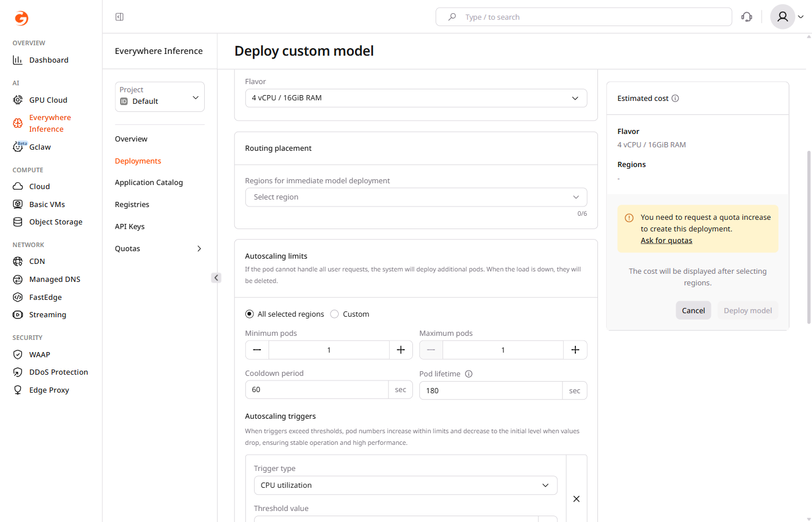Open Dashboard in the main sidebar

tap(49, 60)
